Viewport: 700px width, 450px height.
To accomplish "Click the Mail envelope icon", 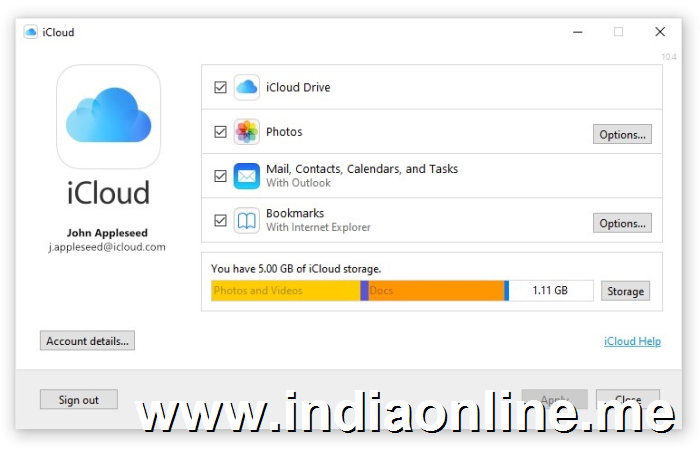I will [x=246, y=176].
